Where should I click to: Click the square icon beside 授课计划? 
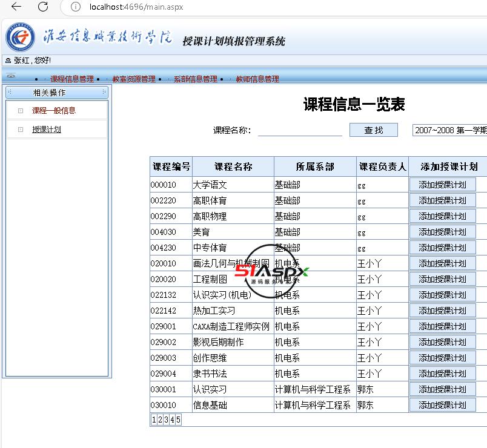click(x=21, y=130)
